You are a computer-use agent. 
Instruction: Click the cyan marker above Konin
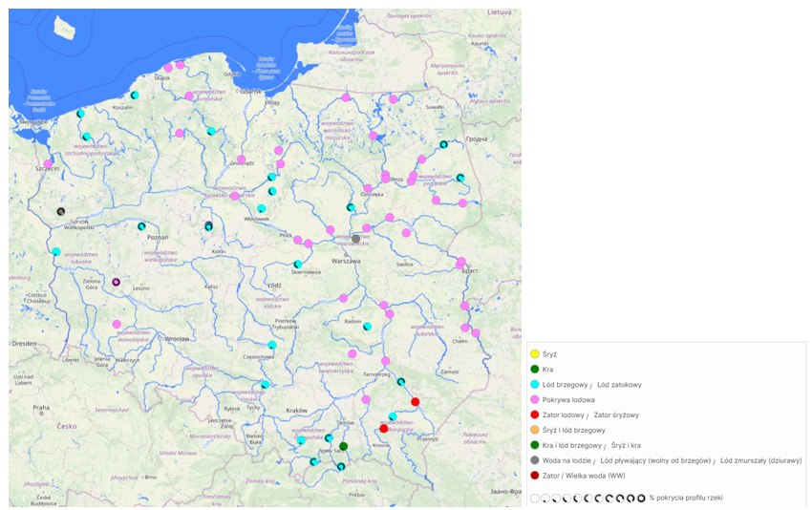208,226
